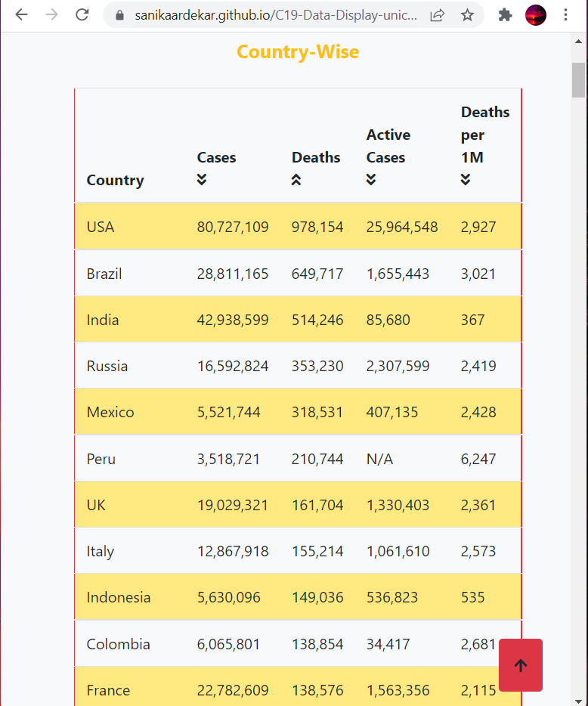Click Brazil cases 28,811,165

[233, 274]
